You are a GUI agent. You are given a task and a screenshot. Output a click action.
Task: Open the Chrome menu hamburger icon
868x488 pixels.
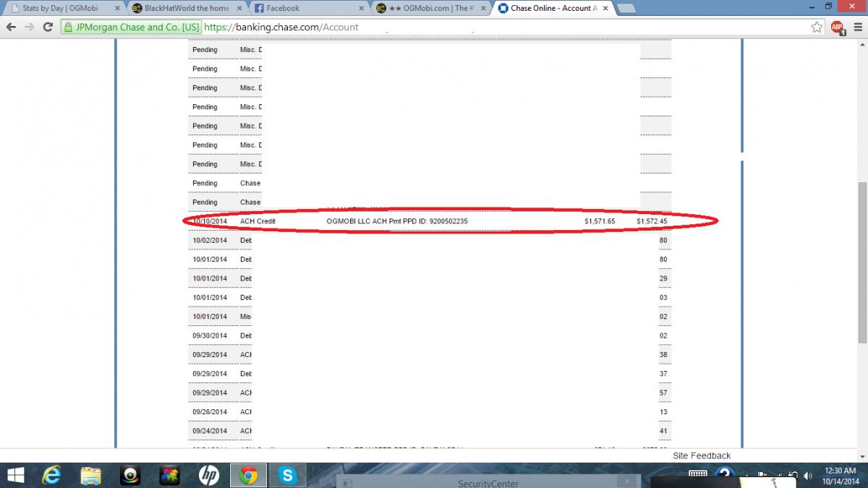click(856, 27)
